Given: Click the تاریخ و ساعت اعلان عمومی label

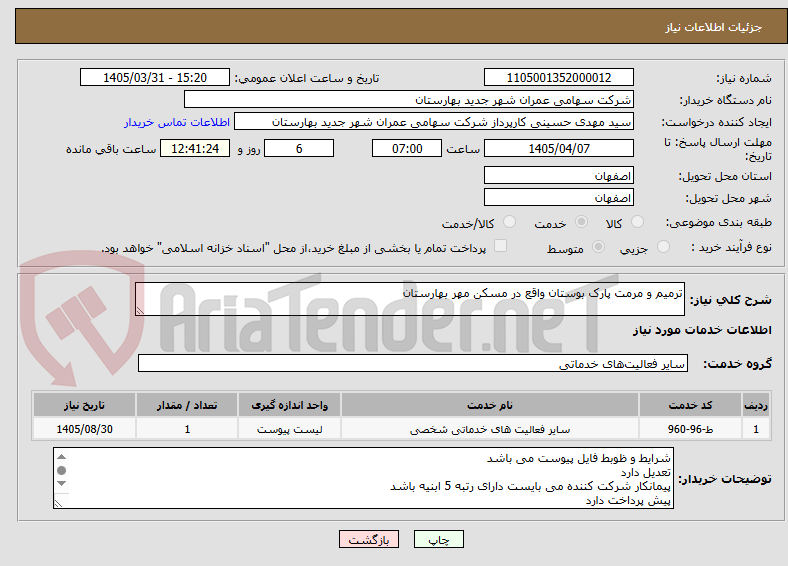Looking at the screenshot, I should 307,78.
